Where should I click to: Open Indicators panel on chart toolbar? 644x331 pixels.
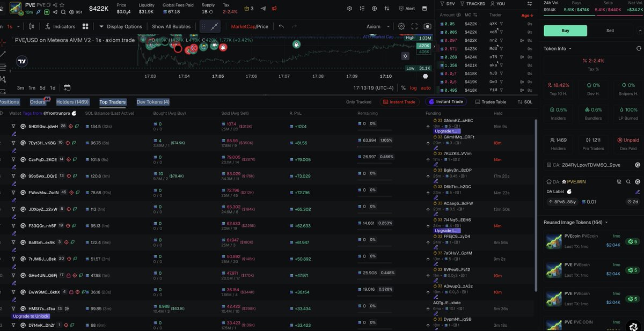[x=61, y=26]
